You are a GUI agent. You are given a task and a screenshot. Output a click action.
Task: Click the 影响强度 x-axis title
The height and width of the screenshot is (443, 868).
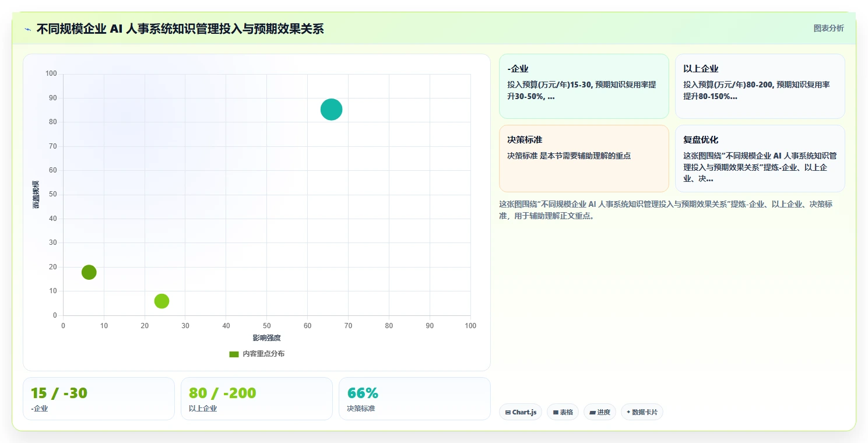tap(266, 338)
